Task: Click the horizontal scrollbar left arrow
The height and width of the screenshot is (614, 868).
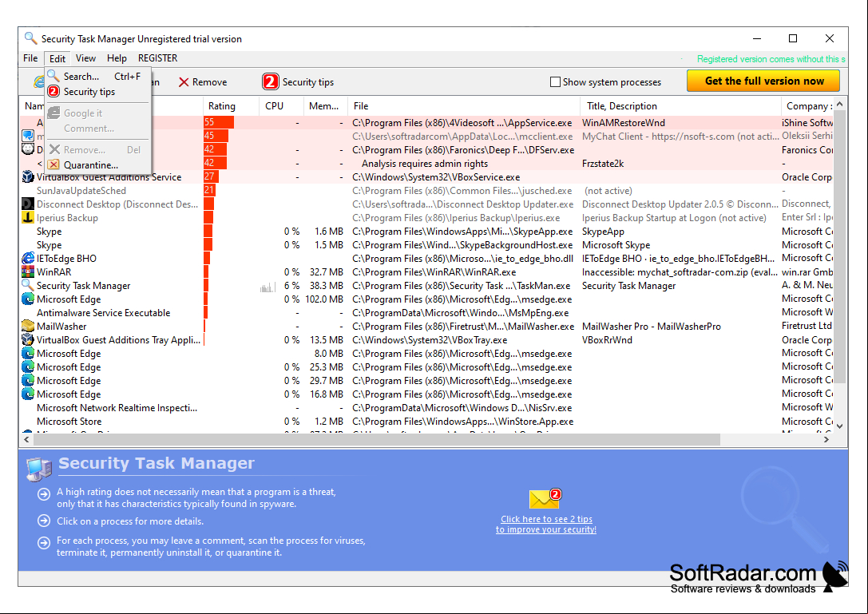Action: pyautogui.click(x=26, y=439)
